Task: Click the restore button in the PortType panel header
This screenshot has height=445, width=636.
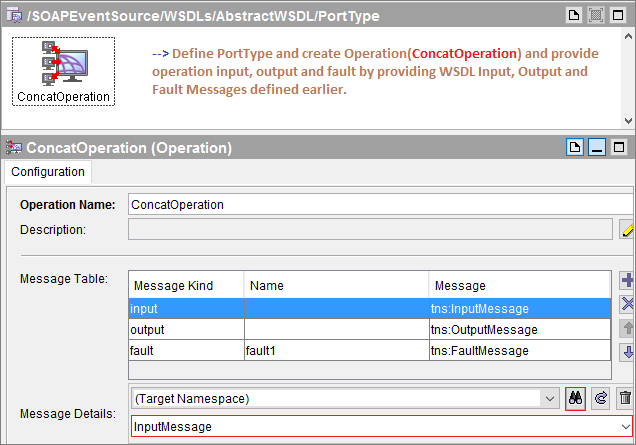Action: coord(574,15)
